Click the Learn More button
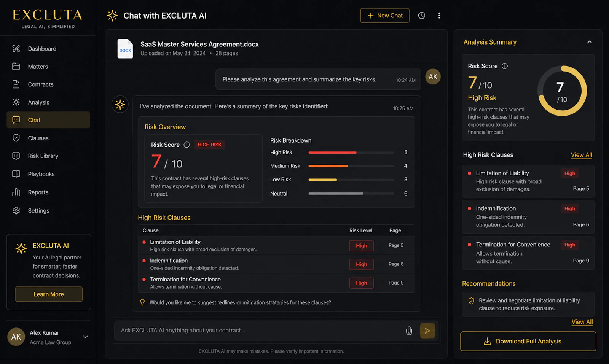Viewport: 609px width, 364px height. [49, 294]
